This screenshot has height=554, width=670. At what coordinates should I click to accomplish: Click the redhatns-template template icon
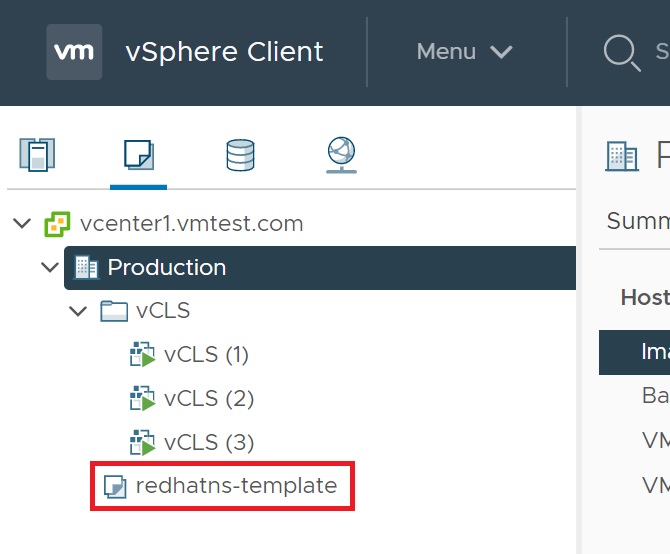pos(116,487)
